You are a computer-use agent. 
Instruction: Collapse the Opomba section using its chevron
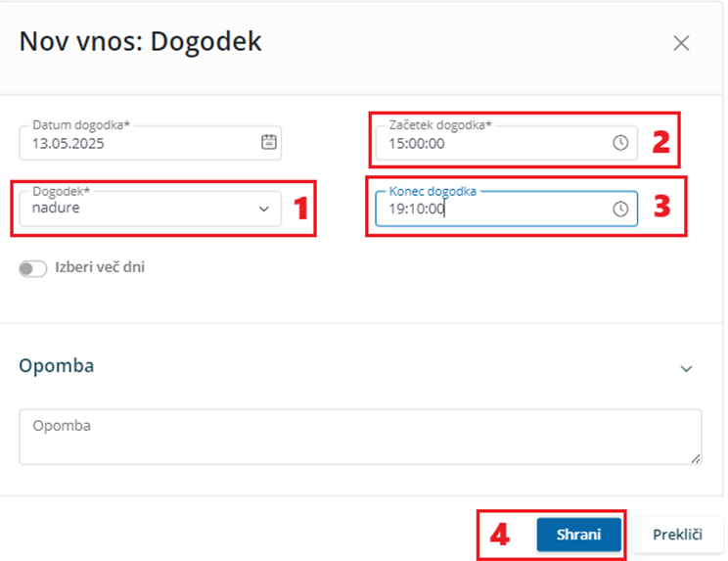(686, 369)
